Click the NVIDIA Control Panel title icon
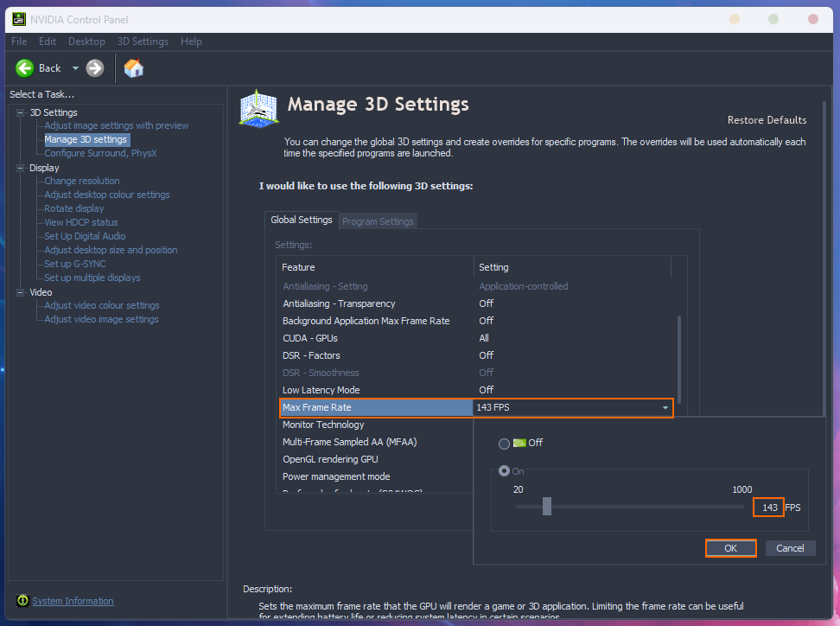Screen dimensions: 840x626 19,19
